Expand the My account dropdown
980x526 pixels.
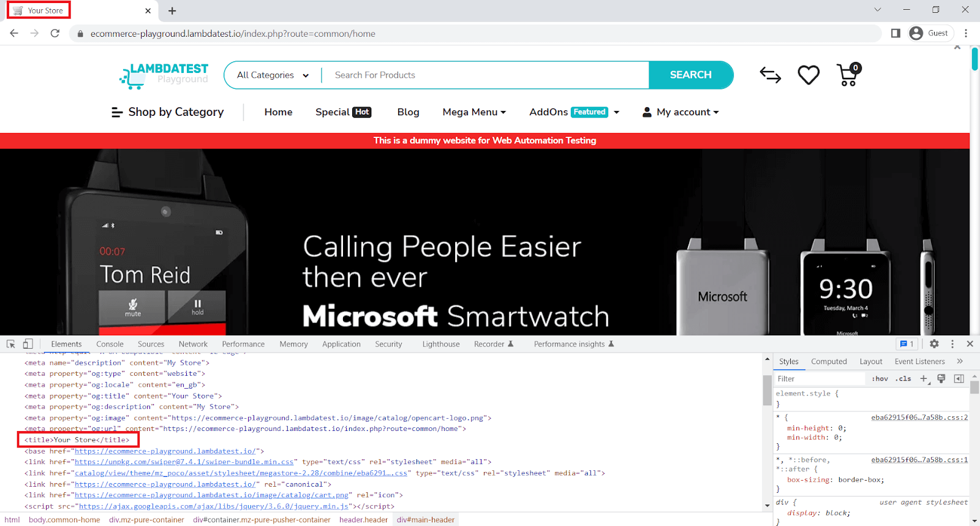(680, 112)
